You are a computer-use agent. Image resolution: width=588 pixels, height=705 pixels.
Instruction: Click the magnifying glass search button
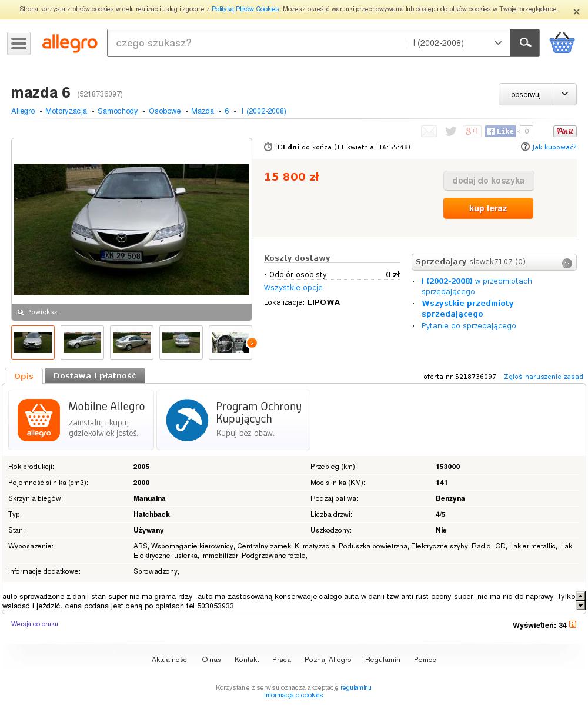click(524, 43)
